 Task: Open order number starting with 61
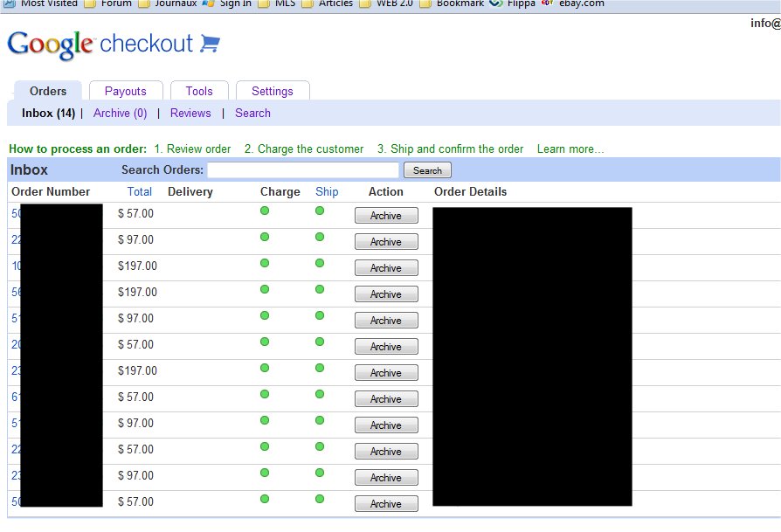coord(17,397)
